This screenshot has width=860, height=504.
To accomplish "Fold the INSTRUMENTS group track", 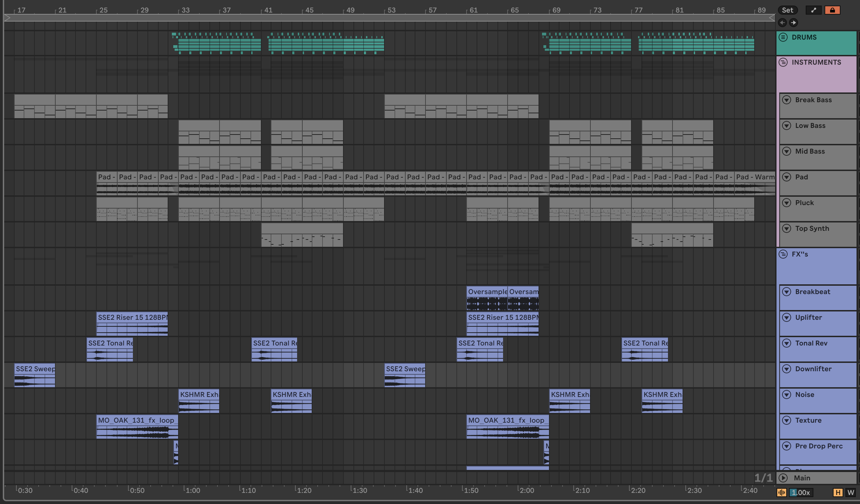I will (x=783, y=62).
